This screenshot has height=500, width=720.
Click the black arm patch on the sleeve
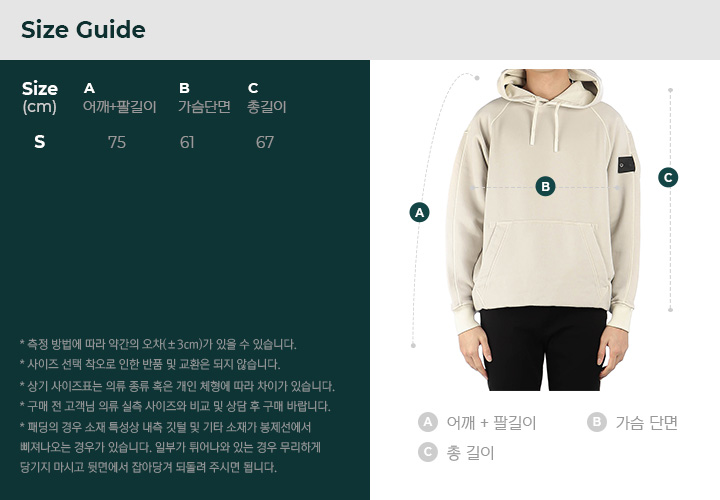[626, 164]
